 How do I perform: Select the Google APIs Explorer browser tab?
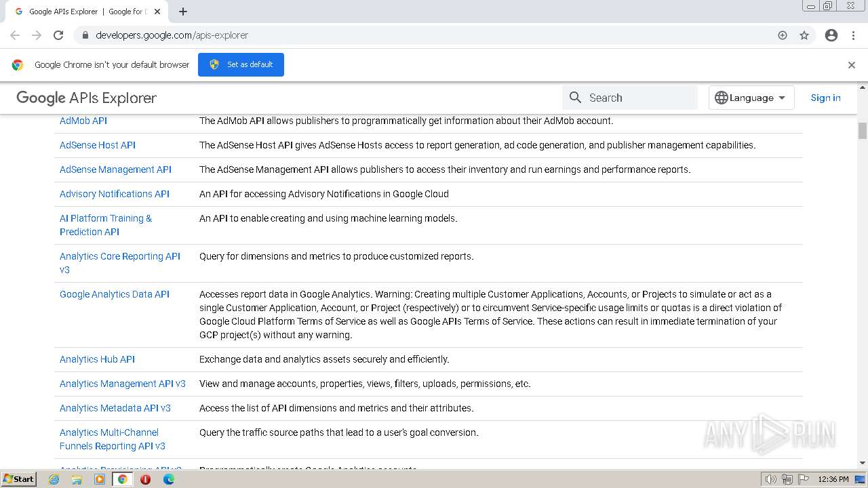pyautogui.click(x=85, y=12)
